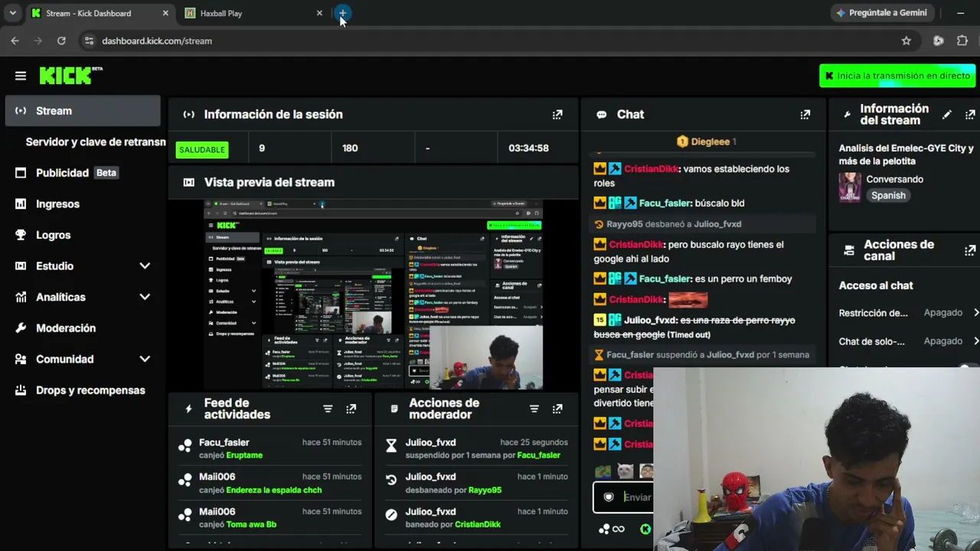The height and width of the screenshot is (551, 980).
Task: Click Inicia la transmisión en directo button
Action: 897,76
